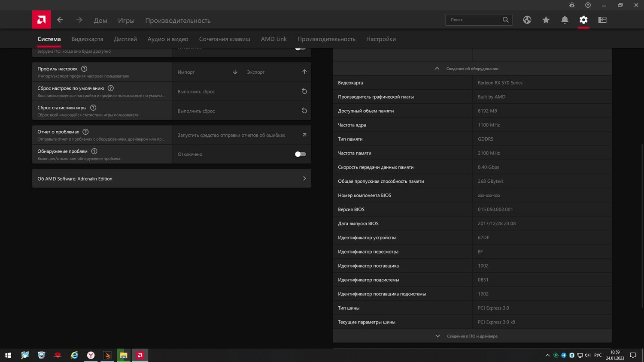The height and width of the screenshot is (362, 644).
Task: Open Telegram from the system tray
Action: tap(564, 355)
